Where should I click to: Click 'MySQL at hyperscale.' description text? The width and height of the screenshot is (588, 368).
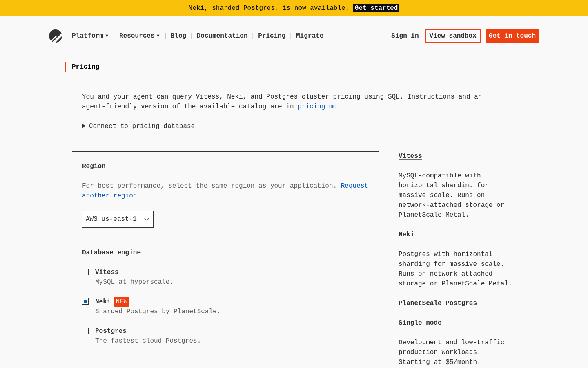(134, 282)
